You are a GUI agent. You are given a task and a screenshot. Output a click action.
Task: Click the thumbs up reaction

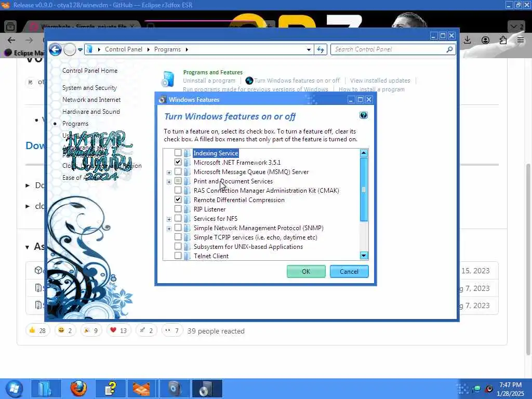click(37, 330)
